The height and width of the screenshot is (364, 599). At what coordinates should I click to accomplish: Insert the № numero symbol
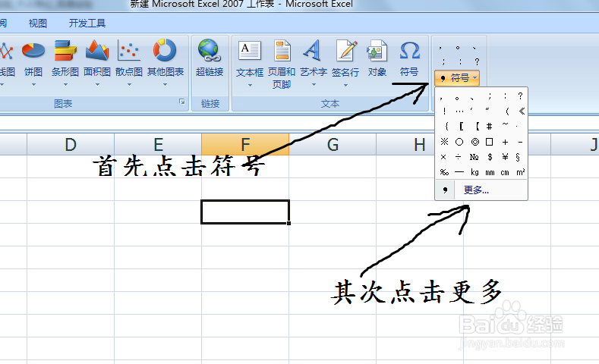coord(474,157)
